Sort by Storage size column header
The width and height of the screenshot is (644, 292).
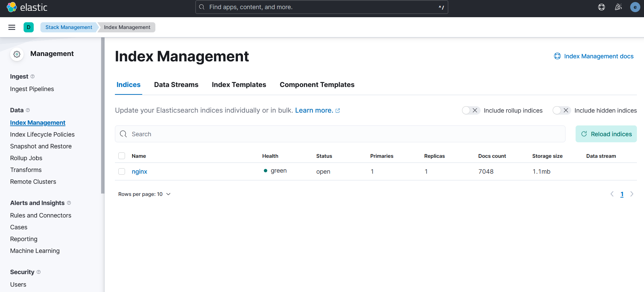[547, 156]
